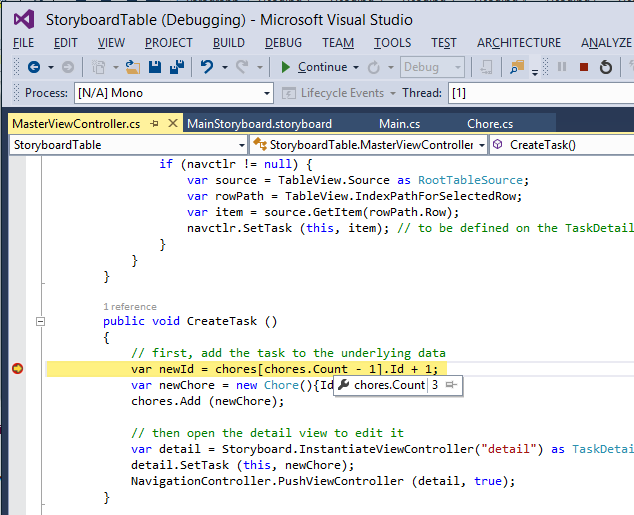This screenshot has width=634, height=515.
Task: Click the '1 reference' CodeLens link
Action: click(130, 306)
